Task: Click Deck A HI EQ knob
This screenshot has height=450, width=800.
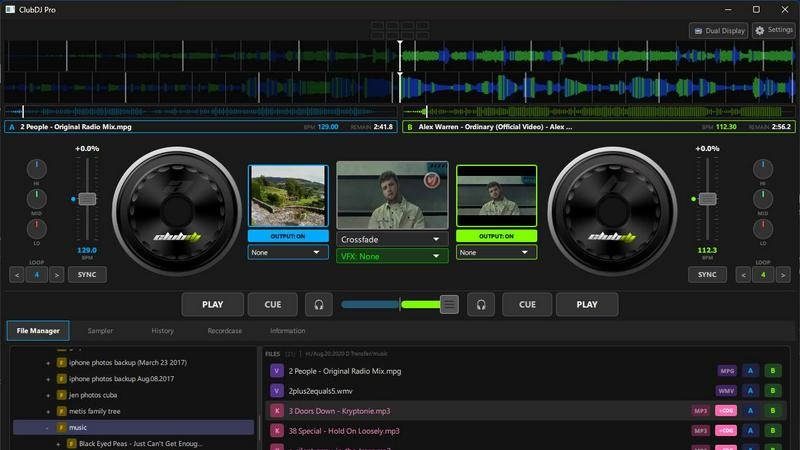Action: (37, 169)
